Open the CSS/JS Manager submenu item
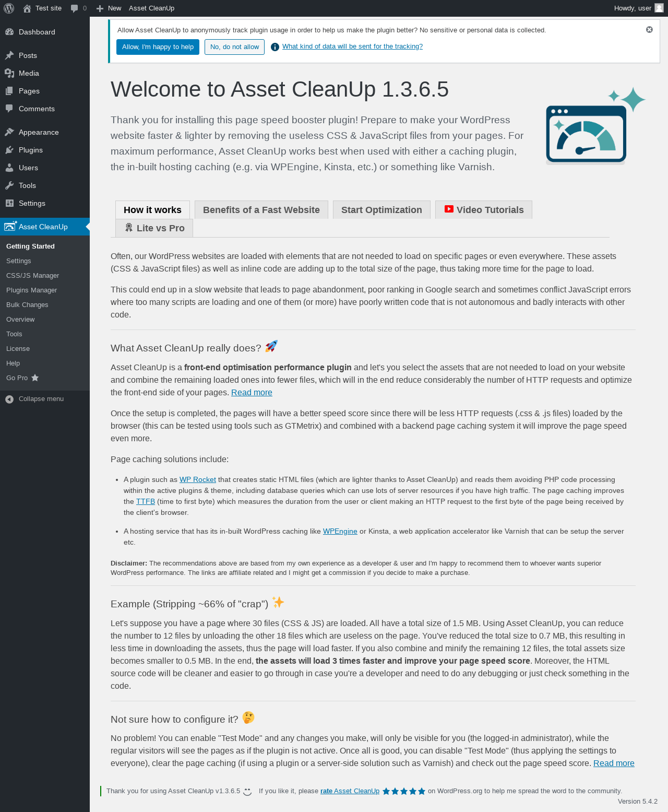 (x=33, y=276)
